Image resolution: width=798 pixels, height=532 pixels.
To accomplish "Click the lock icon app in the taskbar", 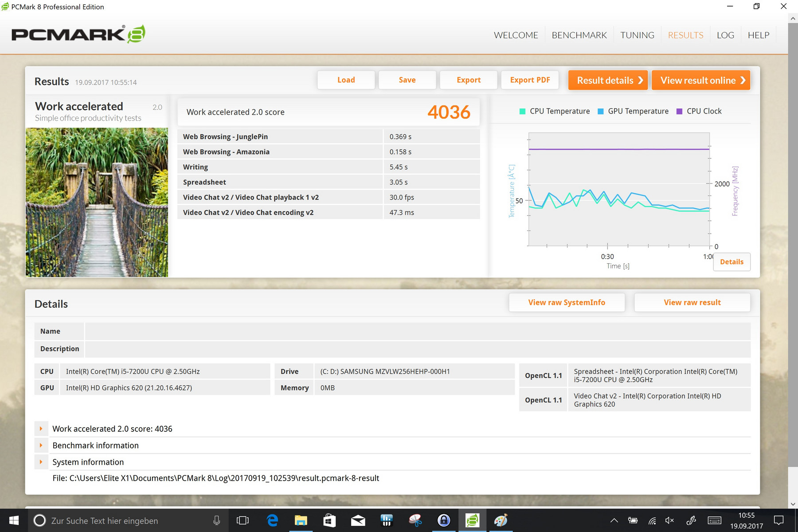I will (x=443, y=520).
